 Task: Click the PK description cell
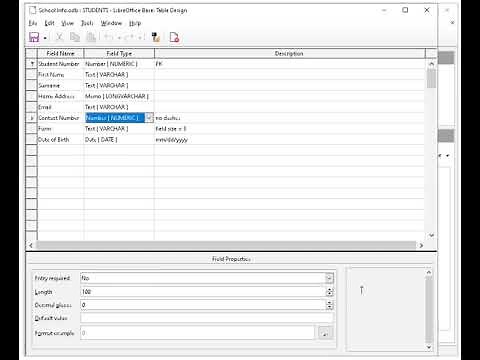point(289,64)
